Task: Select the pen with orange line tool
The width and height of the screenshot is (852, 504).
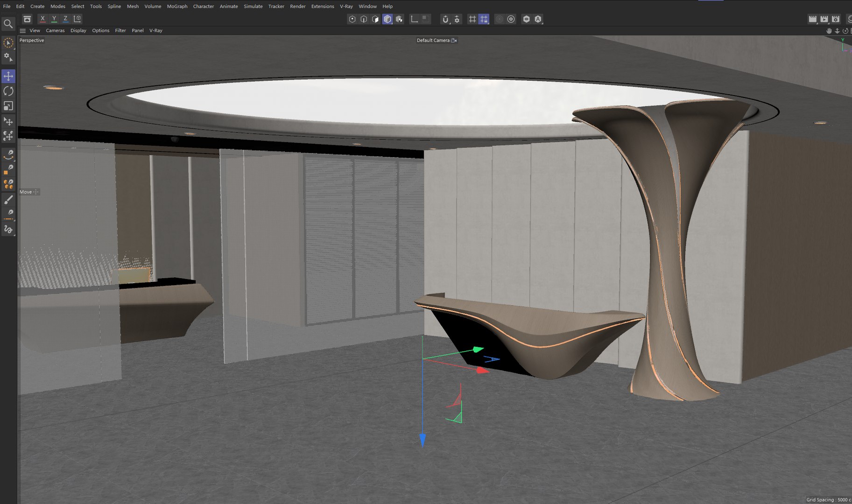Action: click(x=8, y=214)
